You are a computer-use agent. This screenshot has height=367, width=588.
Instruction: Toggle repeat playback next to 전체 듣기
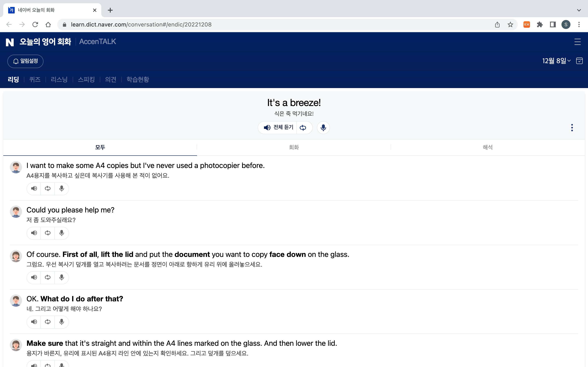click(x=303, y=128)
